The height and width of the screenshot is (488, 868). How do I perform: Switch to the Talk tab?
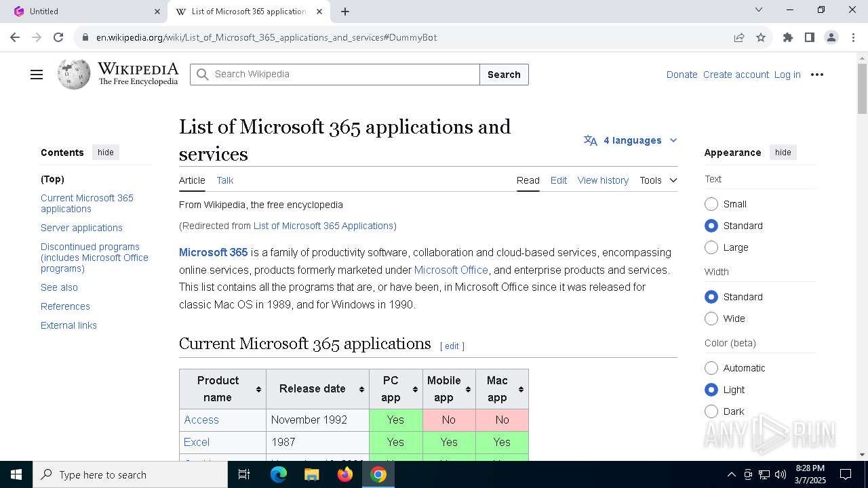pos(224,180)
